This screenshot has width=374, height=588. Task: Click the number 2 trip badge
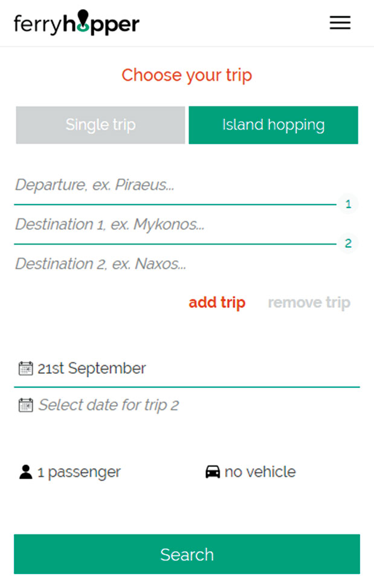[348, 244]
